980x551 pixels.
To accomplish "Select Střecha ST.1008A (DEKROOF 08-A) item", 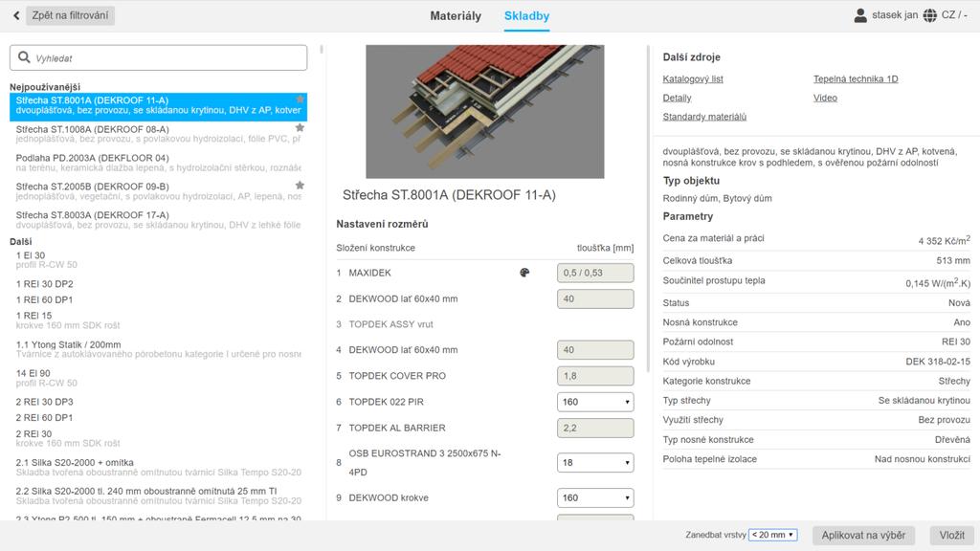I will click(158, 134).
